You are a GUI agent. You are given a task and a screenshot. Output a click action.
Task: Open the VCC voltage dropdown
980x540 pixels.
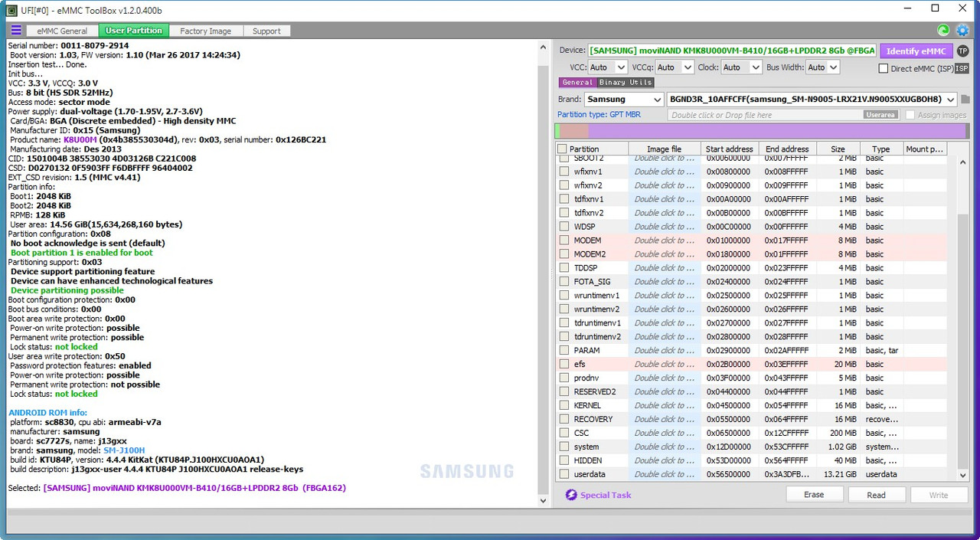(x=608, y=67)
